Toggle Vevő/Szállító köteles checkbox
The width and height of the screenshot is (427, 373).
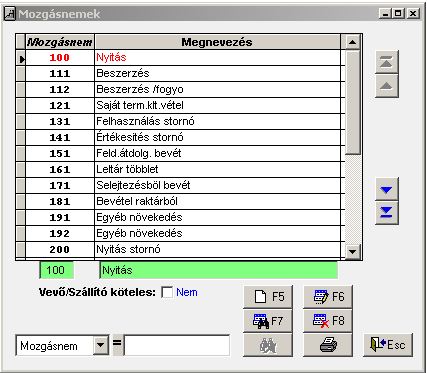167,292
